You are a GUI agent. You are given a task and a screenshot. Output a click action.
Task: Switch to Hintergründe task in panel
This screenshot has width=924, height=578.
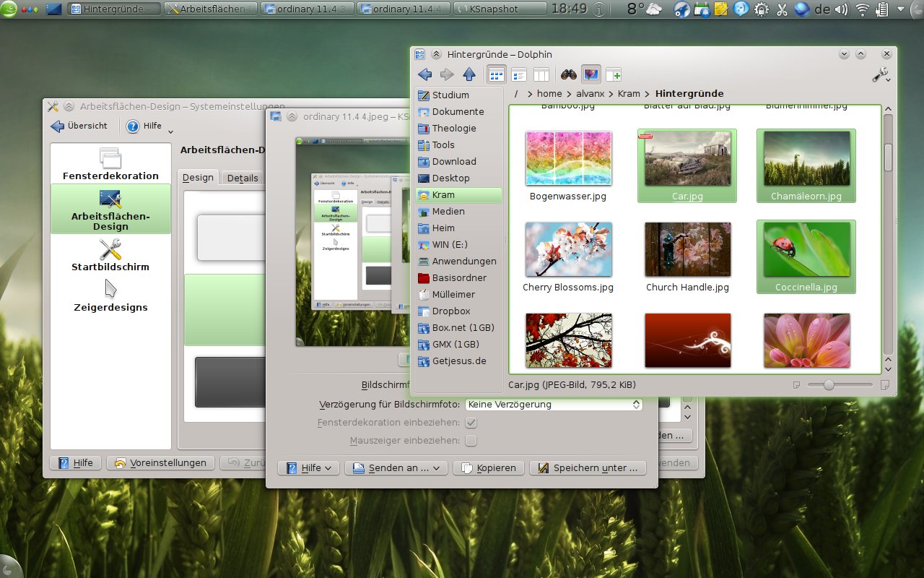coord(115,9)
